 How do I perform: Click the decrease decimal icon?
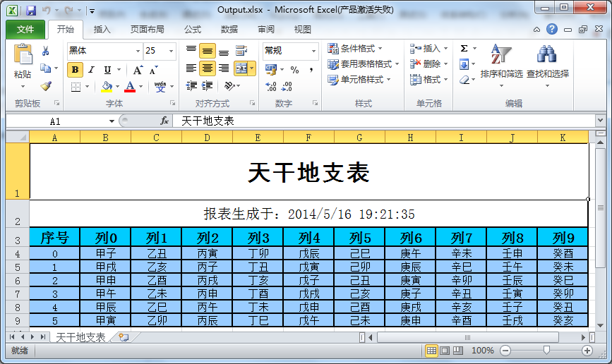click(x=287, y=86)
